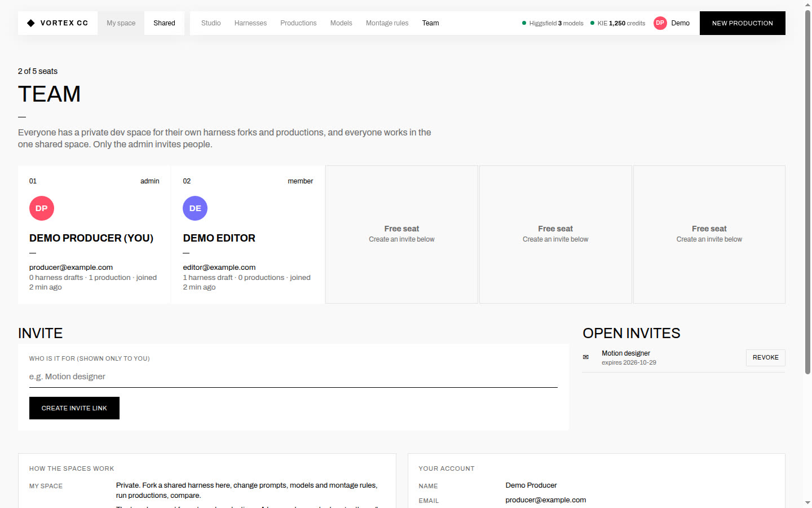
Task: Open Montage rules
Action: [387, 23]
